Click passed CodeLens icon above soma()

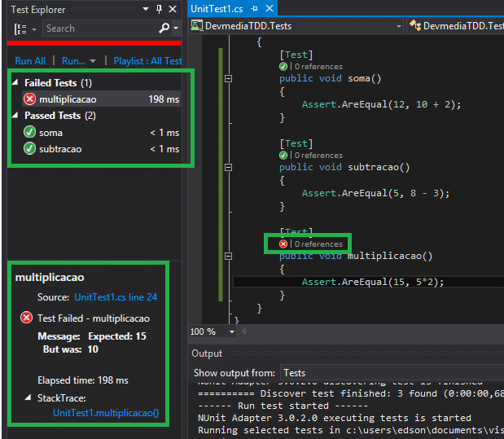pyautogui.click(x=283, y=67)
